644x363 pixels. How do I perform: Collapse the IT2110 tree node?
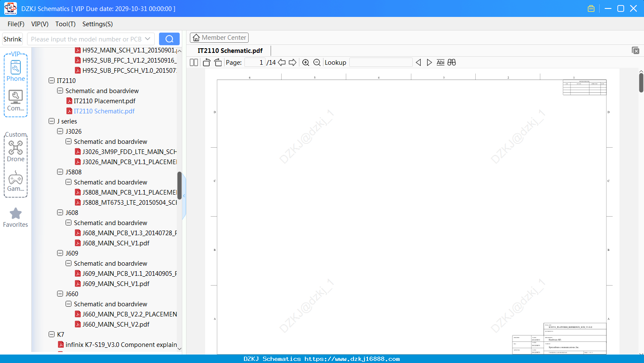[52, 80]
